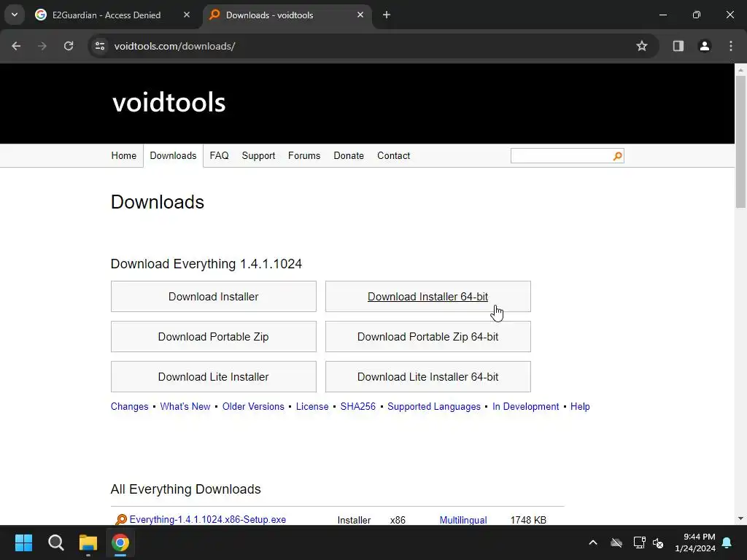The image size is (747, 560).
Task: Minimize the Chrome window
Action: (x=662, y=15)
